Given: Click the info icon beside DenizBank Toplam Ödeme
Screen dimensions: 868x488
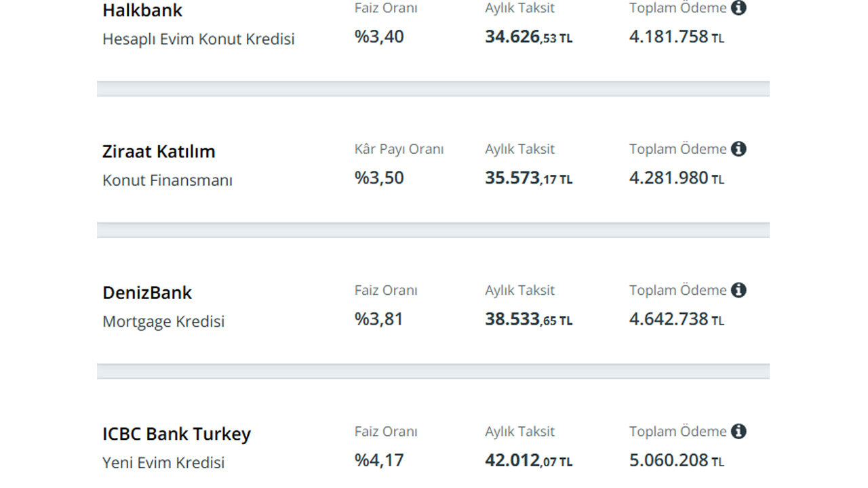Looking at the screenshot, I should pos(738,290).
